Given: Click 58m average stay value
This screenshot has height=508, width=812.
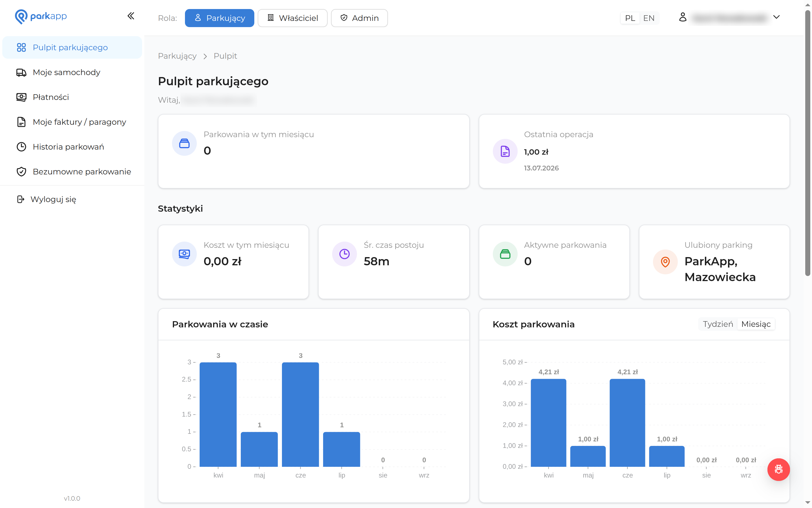Looking at the screenshot, I should [376, 261].
